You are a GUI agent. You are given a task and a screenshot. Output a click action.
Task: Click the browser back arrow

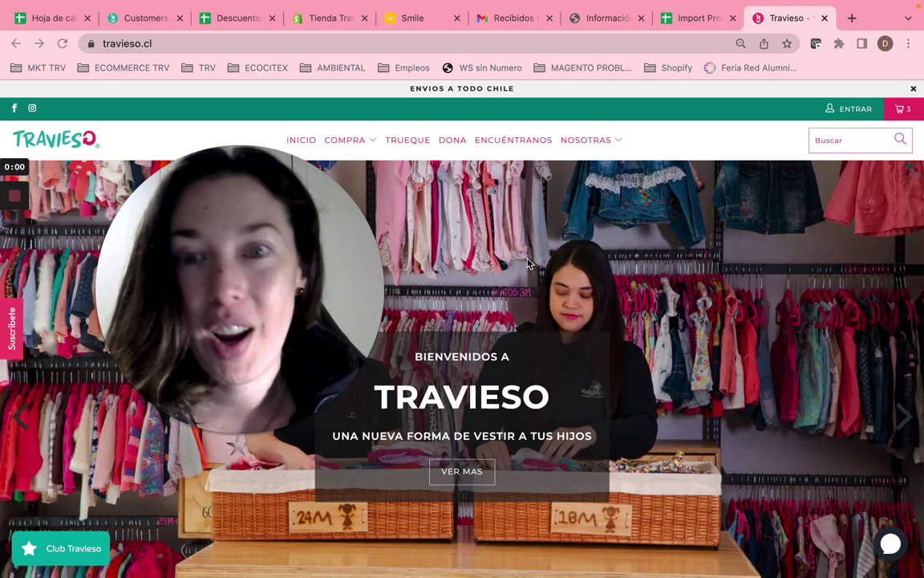coord(16,43)
